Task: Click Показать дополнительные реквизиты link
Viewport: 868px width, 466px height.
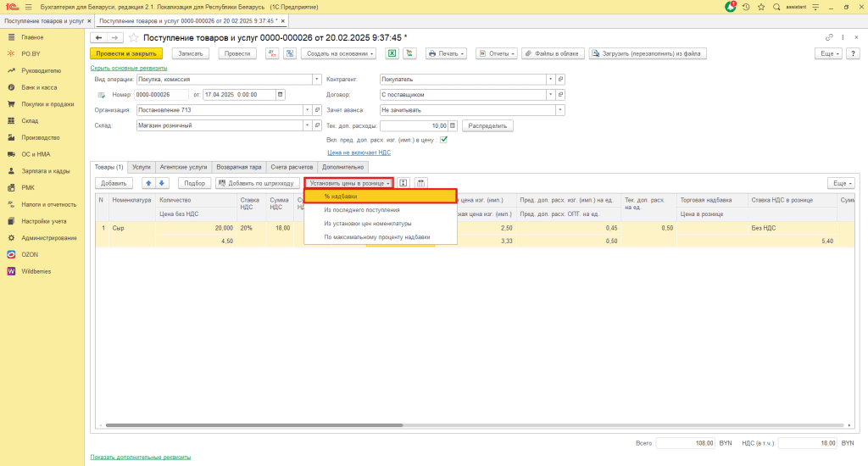Action: tap(141, 458)
